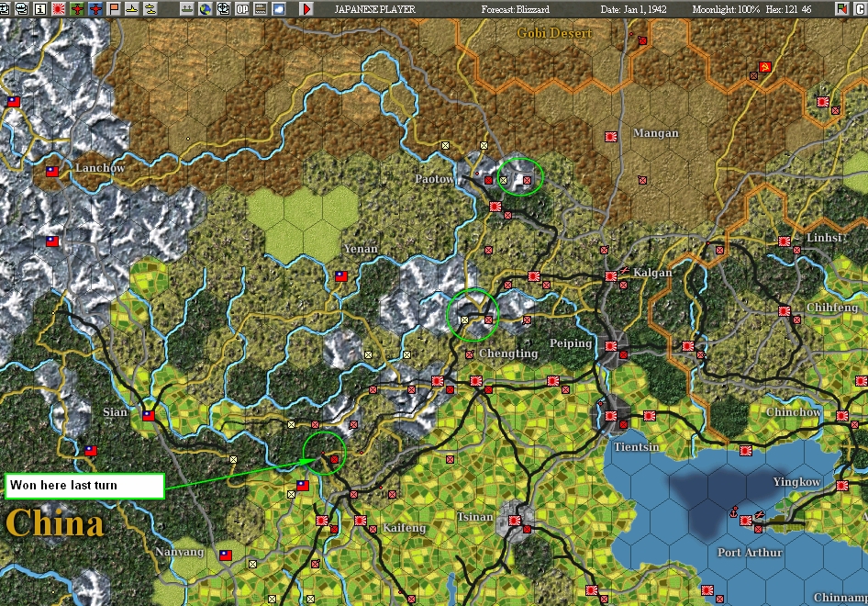
Task: Click the 'Forecast: Blizzard' status text
Action: click(516, 9)
